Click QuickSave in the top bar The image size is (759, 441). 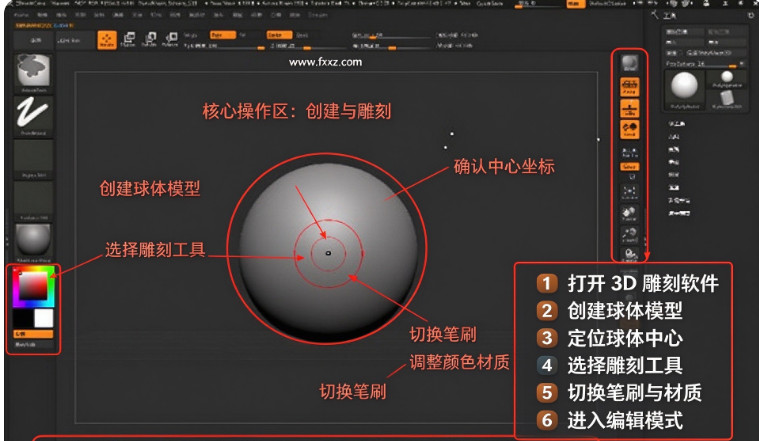[489, 4]
